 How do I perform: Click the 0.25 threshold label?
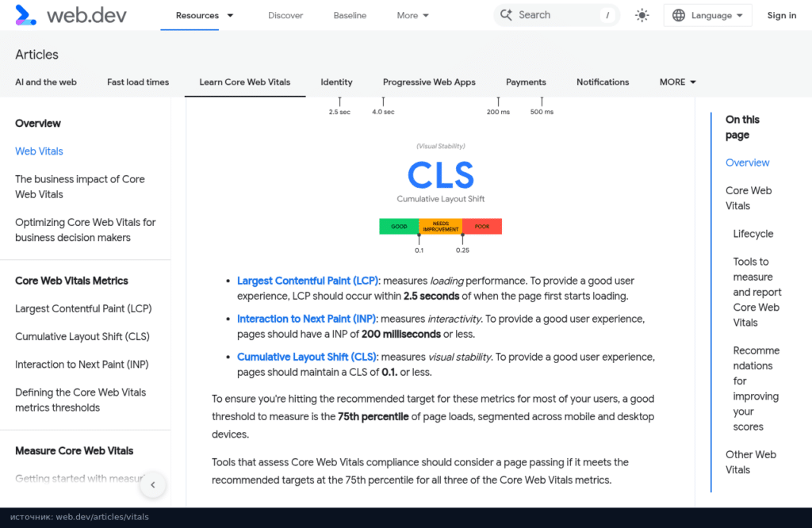click(x=462, y=250)
